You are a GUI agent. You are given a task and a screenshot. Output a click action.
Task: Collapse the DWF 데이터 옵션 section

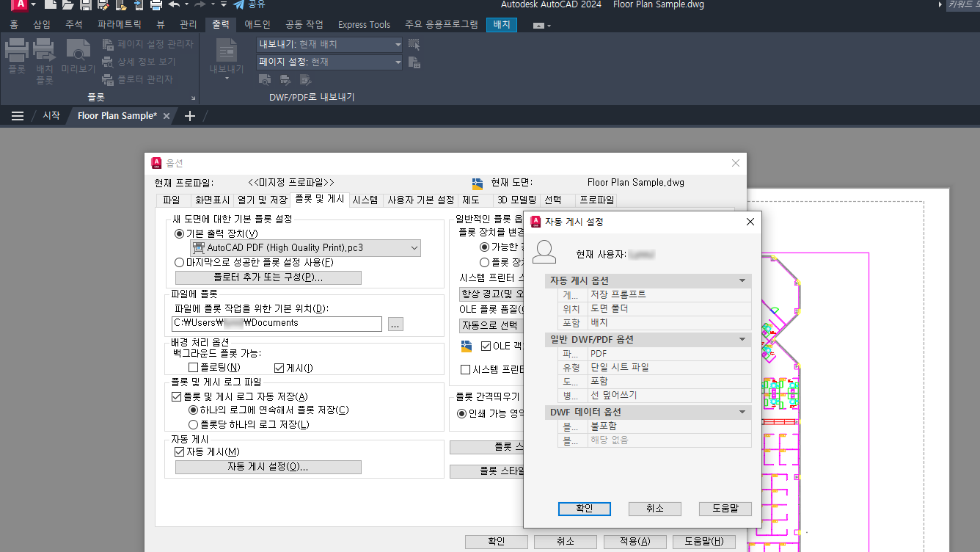click(742, 413)
